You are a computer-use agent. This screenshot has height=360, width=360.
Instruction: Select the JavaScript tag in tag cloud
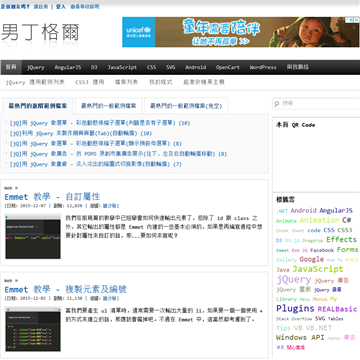pos(318,269)
